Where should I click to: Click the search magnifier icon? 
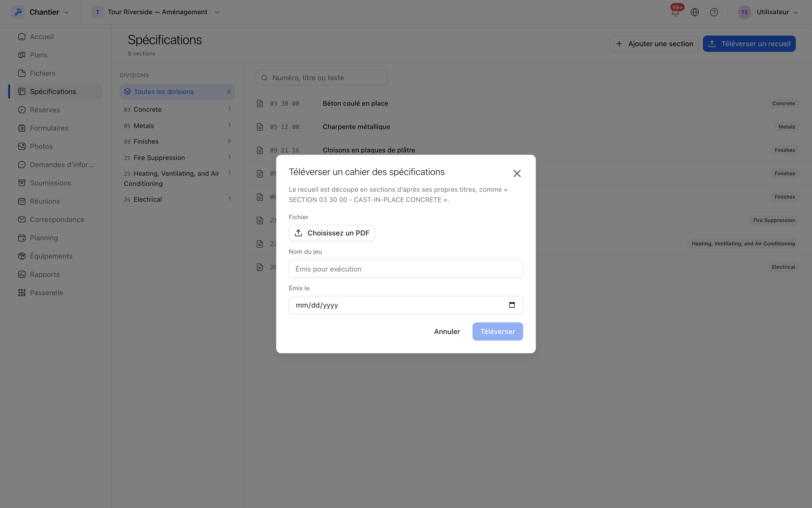coord(264,78)
